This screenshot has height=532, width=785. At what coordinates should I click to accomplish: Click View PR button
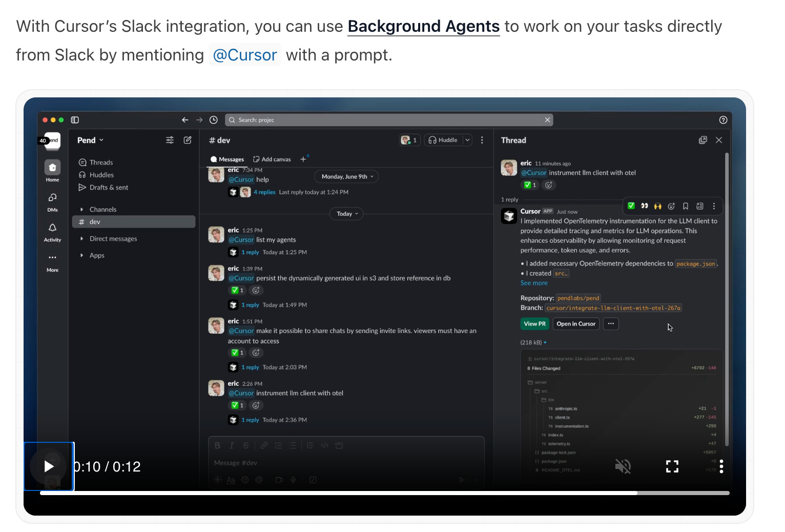tap(534, 324)
